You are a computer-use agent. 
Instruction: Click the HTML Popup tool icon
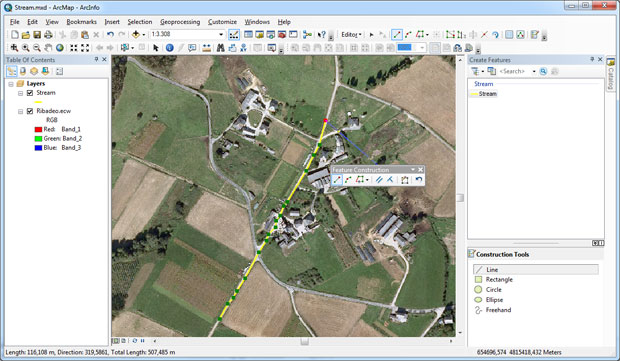pyautogui.click(x=192, y=48)
